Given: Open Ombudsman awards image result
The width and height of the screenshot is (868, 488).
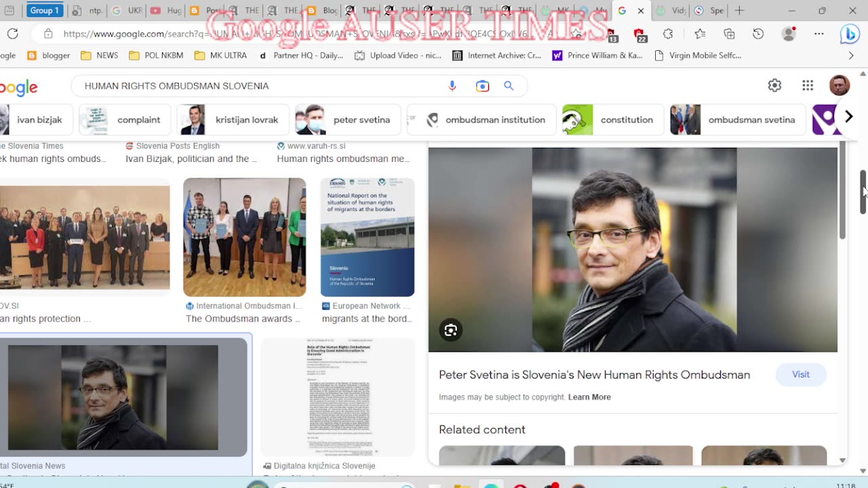Looking at the screenshot, I should [x=244, y=237].
